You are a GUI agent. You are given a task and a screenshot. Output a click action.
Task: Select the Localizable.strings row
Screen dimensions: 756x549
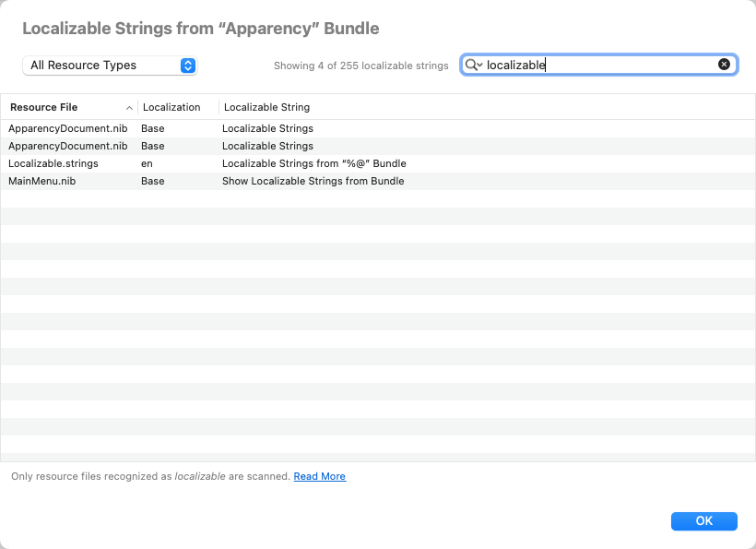click(53, 163)
